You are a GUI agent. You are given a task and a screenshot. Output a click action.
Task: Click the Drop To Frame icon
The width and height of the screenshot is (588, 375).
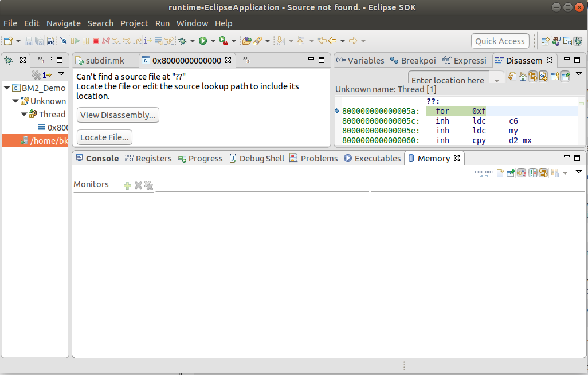click(x=159, y=41)
